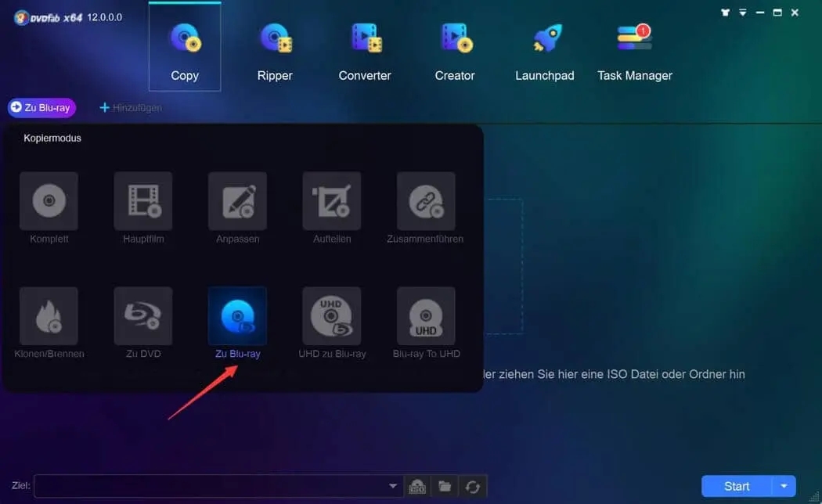Pick the Zu DVD conversion mode

[143, 316]
